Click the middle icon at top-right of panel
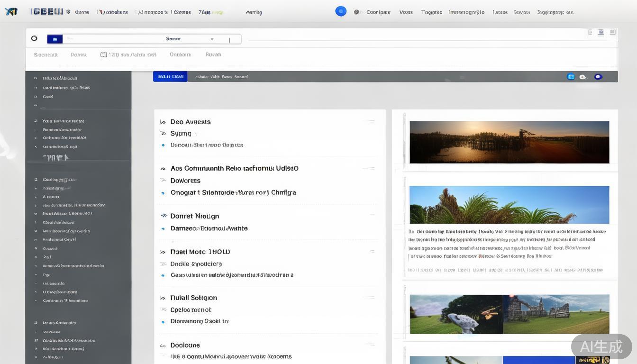The image size is (637, 364). coord(601,32)
